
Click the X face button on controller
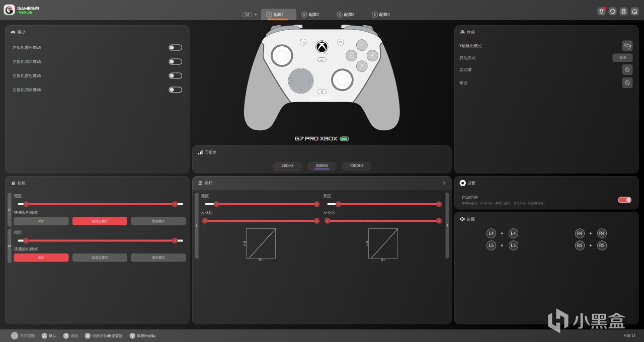[x=351, y=55]
